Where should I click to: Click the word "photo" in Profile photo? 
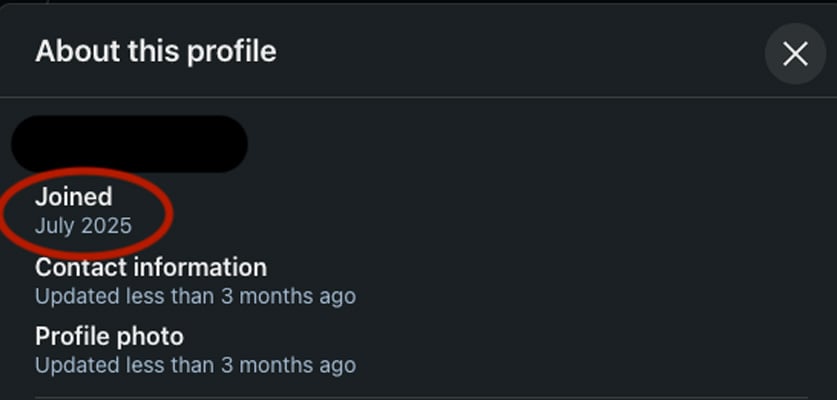click(152, 336)
